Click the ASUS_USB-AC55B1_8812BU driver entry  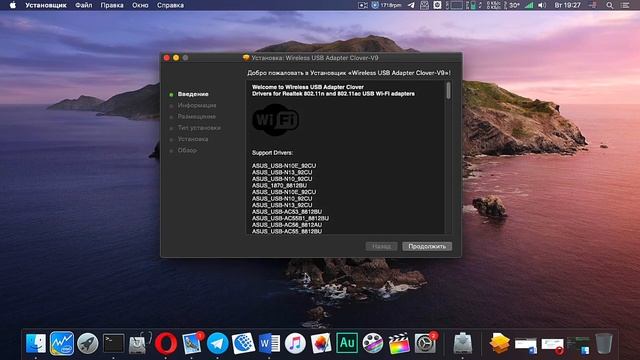click(290, 218)
